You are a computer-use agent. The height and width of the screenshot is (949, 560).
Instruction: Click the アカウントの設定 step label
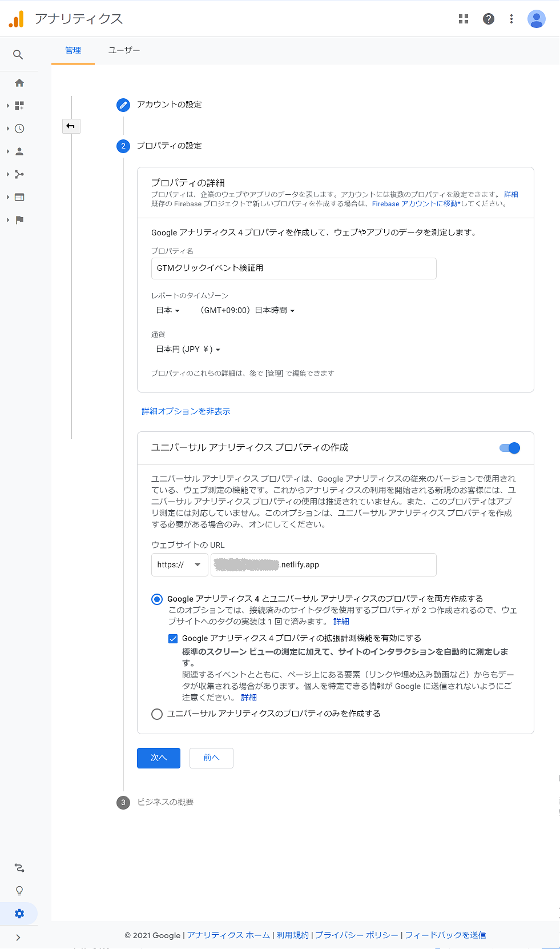click(x=169, y=105)
